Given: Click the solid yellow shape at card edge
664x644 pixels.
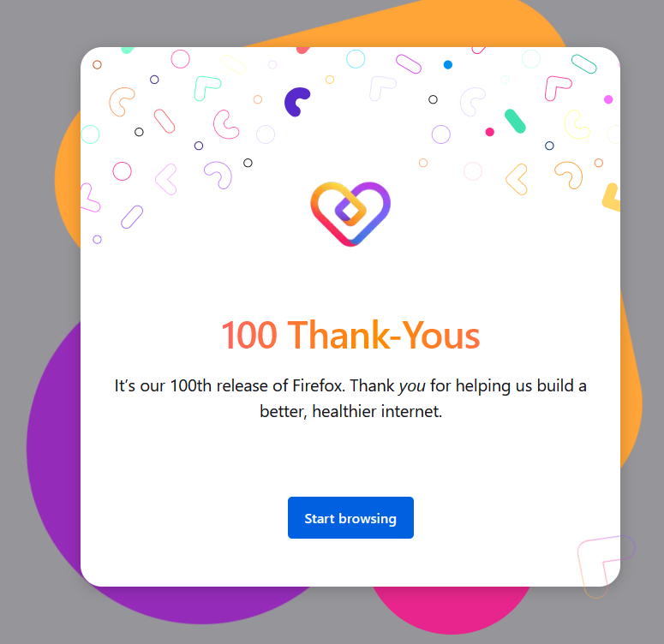Looking at the screenshot, I should (x=611, y=197).
